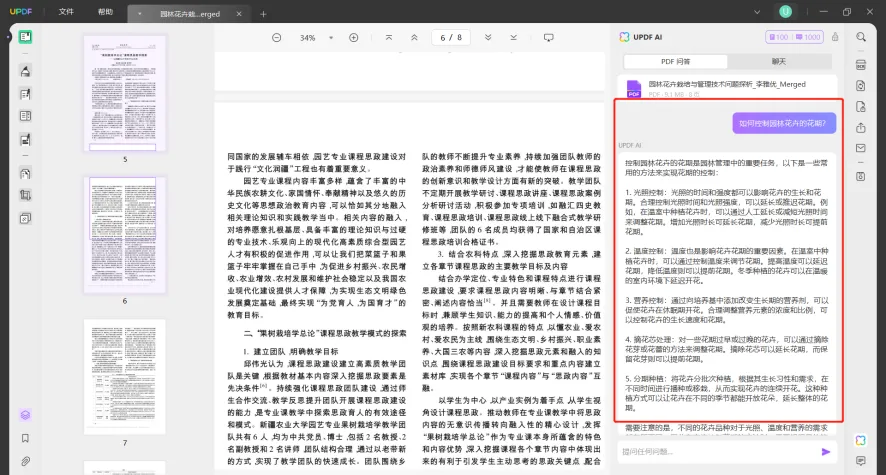
Task: Add a new tab with plus
Action: (x=263, y=14)
